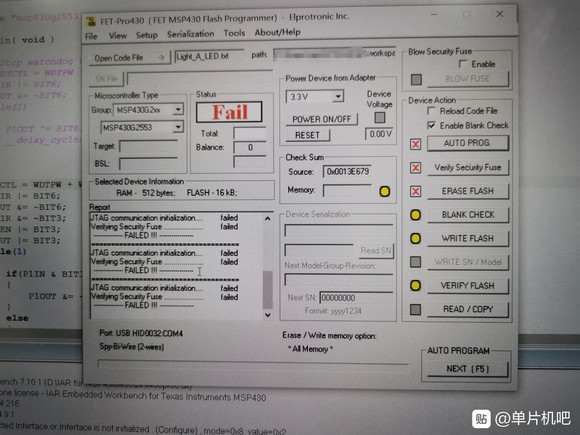This screenshot has width=580, height=435.
Task: Click the grayed BLOW FUSE button
Action: point(468,79)
